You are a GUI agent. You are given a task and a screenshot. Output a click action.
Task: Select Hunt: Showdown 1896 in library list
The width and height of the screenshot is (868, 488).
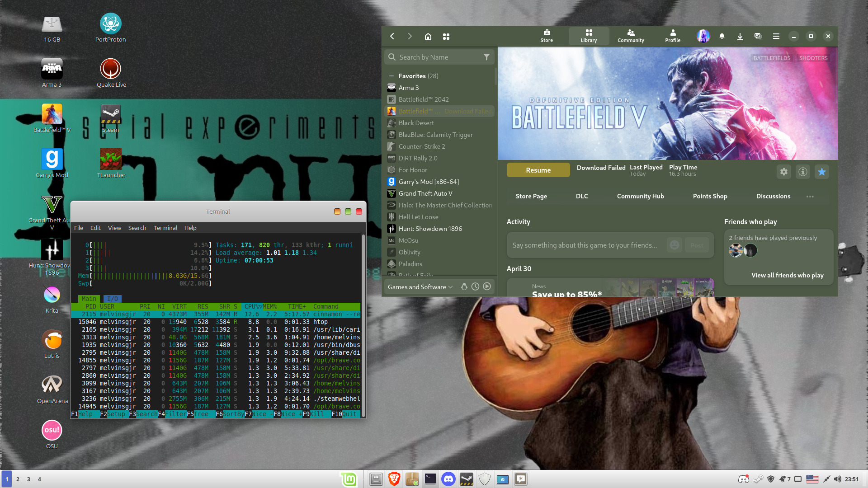(x=430, y=229)
